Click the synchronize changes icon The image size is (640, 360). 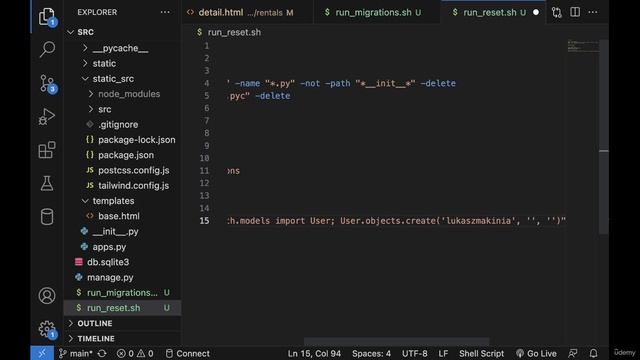click(102, 353)
